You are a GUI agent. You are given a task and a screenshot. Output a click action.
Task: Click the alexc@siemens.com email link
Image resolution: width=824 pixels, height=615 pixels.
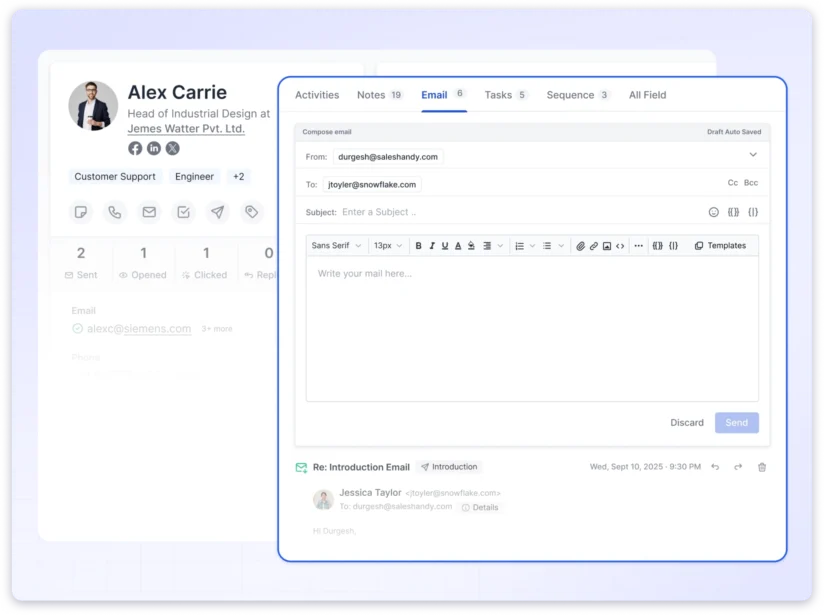click(x=139, y=329)
